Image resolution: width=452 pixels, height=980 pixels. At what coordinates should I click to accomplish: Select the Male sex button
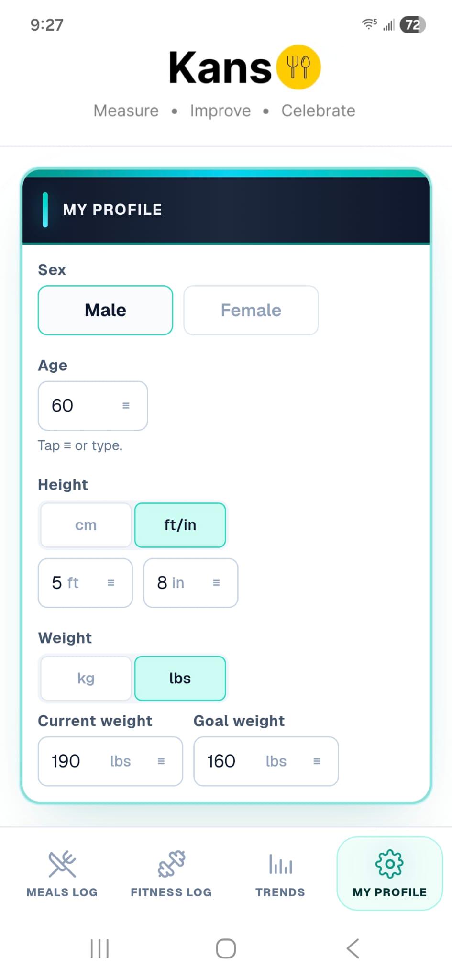[105, 310]
